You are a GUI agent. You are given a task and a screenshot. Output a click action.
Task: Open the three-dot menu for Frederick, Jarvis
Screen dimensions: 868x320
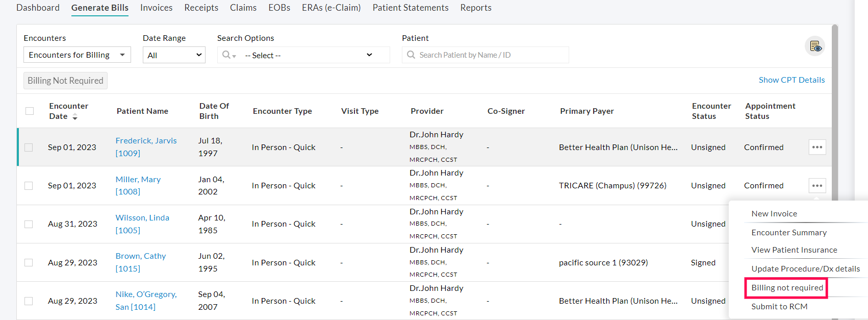(x=817, y=147)
